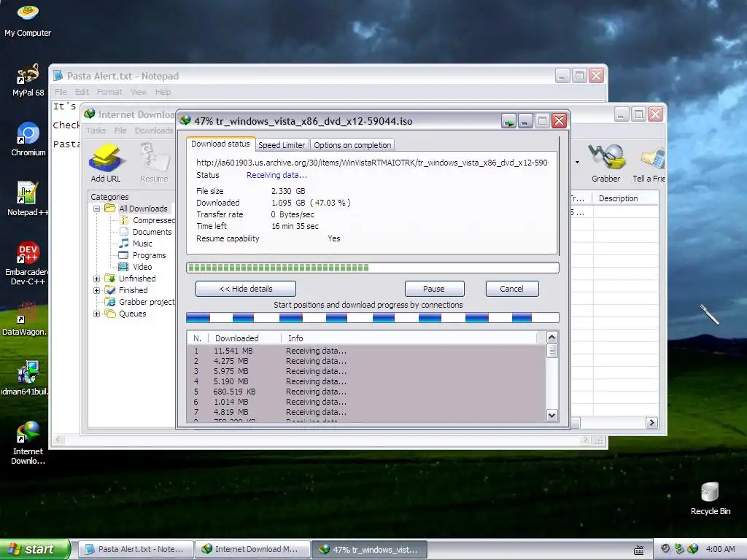747x560 pixels.
Task: Select idman641build installer icon
Action: coord(26,378)
